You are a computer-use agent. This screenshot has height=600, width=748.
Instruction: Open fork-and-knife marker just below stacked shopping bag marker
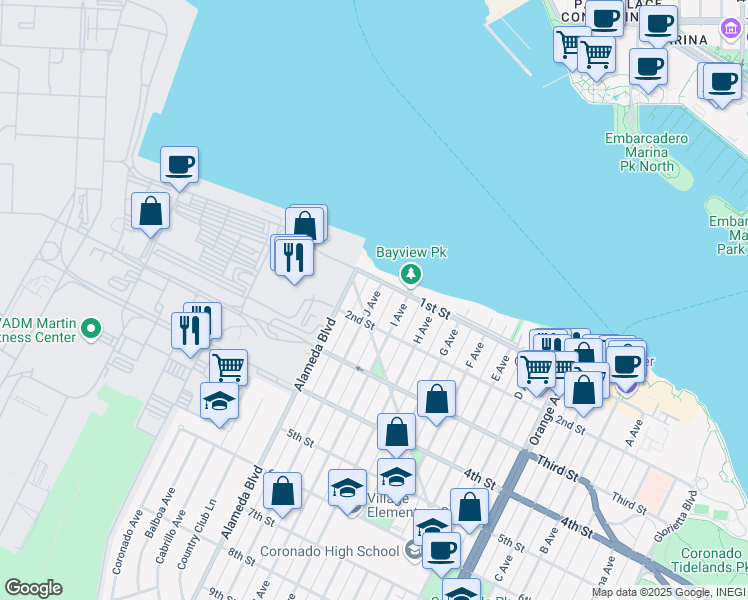(294, 259)
